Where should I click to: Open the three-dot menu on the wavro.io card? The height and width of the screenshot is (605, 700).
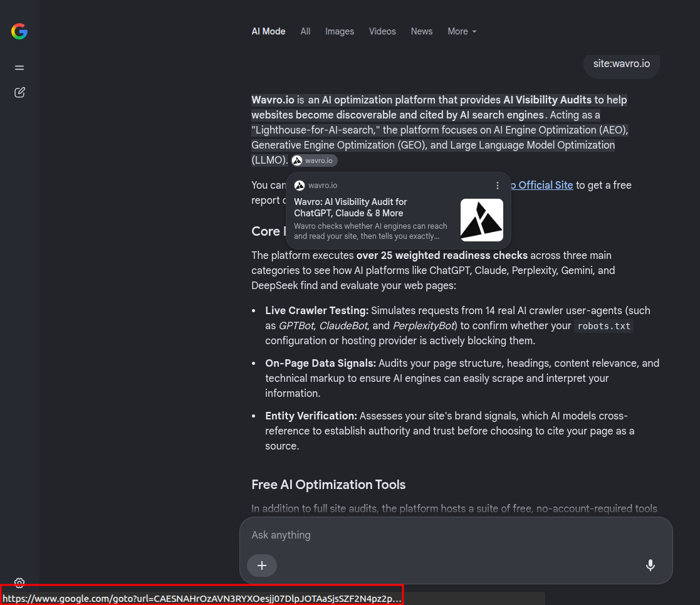pos(498,186)
